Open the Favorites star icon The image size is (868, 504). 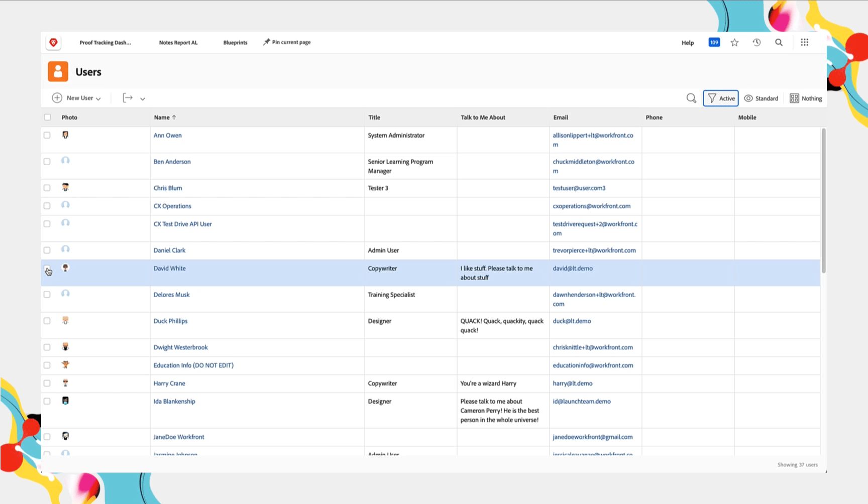tap(734, 43)
